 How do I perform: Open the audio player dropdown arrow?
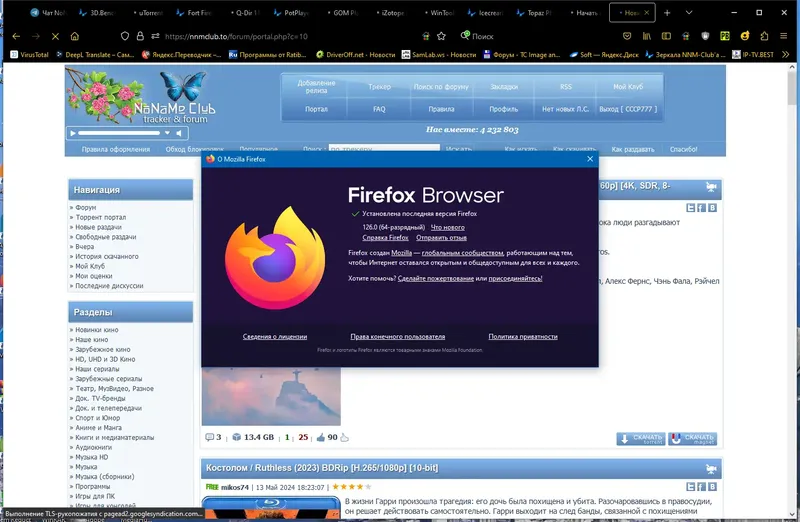(x=167, y=133)
